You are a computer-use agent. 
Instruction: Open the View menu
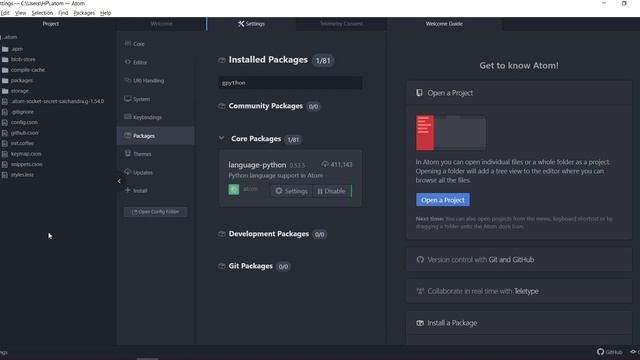pyautogui.click(x=20, y=13)
